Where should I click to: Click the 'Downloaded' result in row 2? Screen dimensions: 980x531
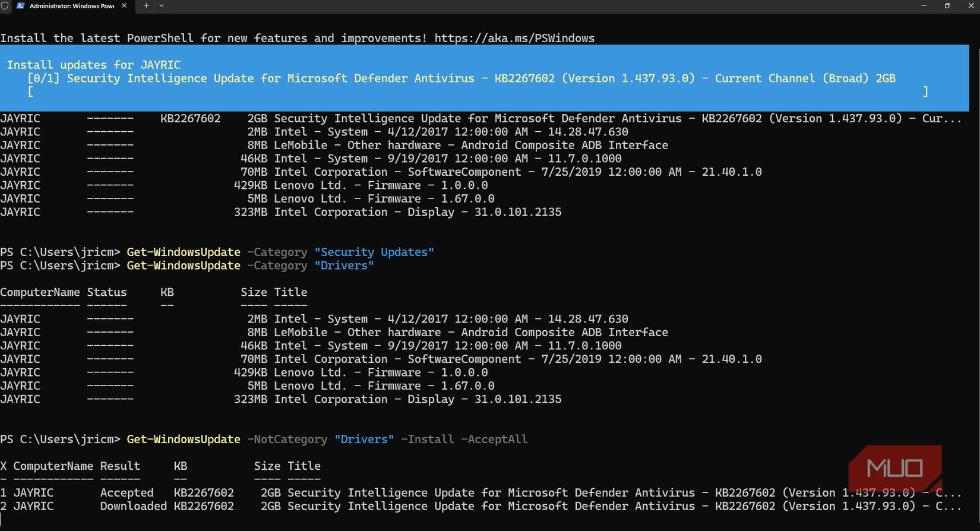point(133,506)
